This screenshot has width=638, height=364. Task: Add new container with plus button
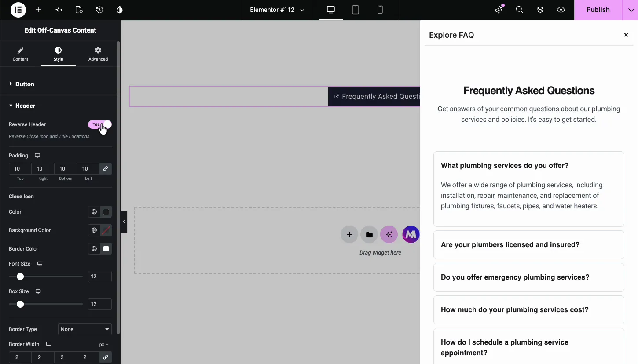349,234
